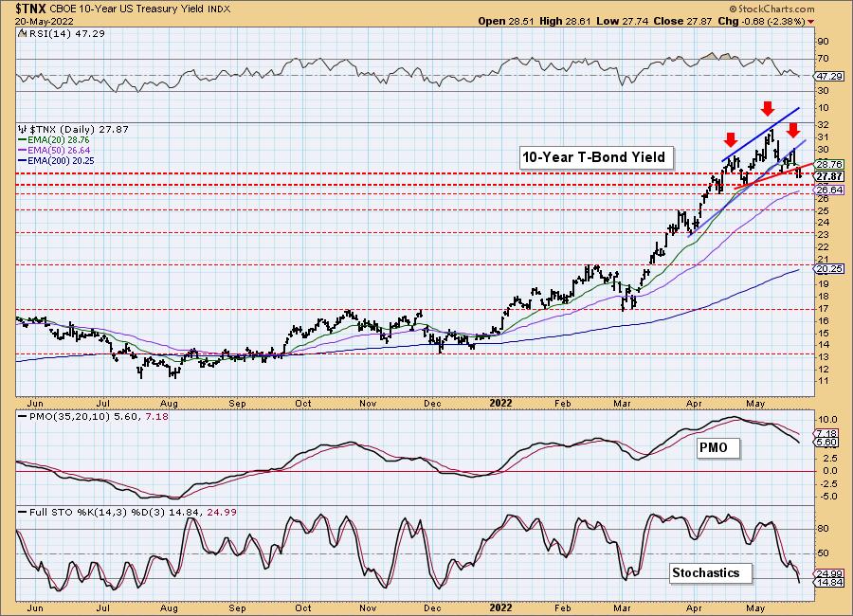Click the 20.25 price axis tag
This screenshot has height=616, width=853.
click(829, 269)
